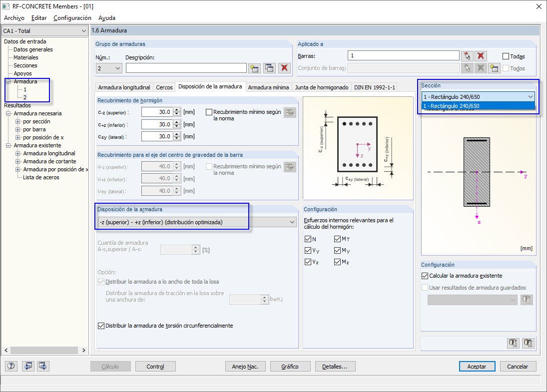Select Lista de aceros in navigator
Image resolution: width=547 pixels, height=392 pixels.
[41, 177]
